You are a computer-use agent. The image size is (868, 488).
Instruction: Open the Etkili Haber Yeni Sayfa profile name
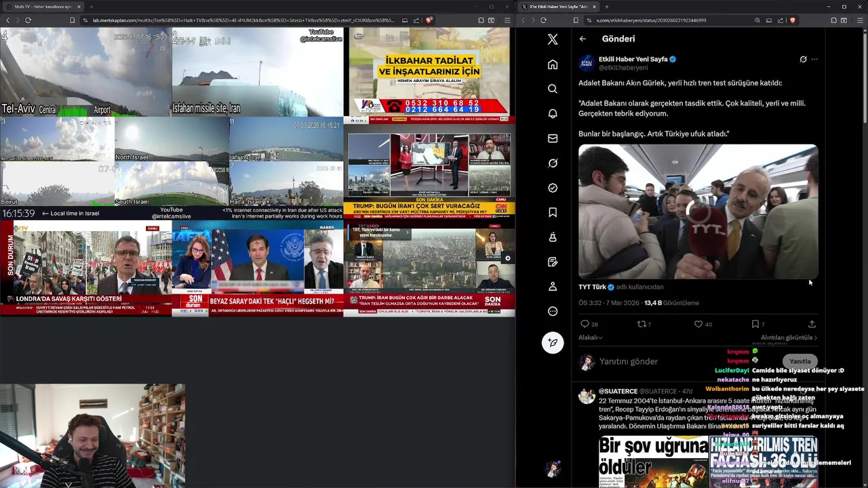pyautogui.click(x=633, y=59)
